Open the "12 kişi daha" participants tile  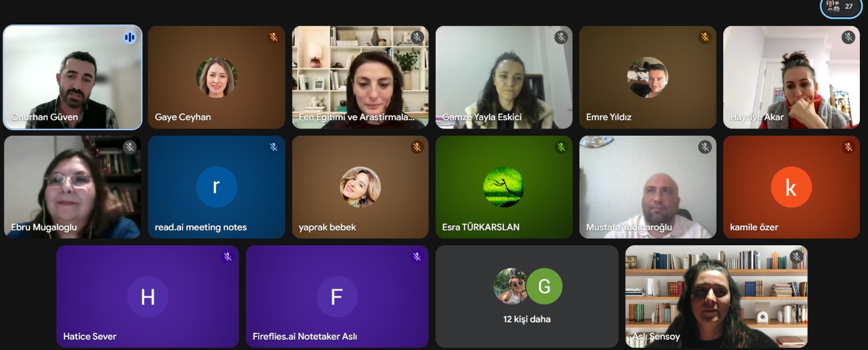click(527, 296)
